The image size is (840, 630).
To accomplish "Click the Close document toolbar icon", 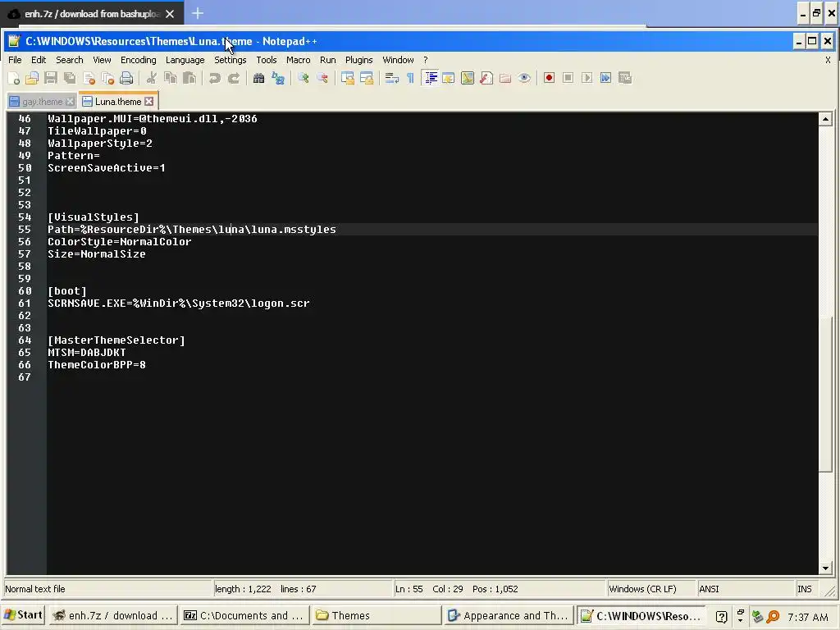I will (x=89, y=78).
